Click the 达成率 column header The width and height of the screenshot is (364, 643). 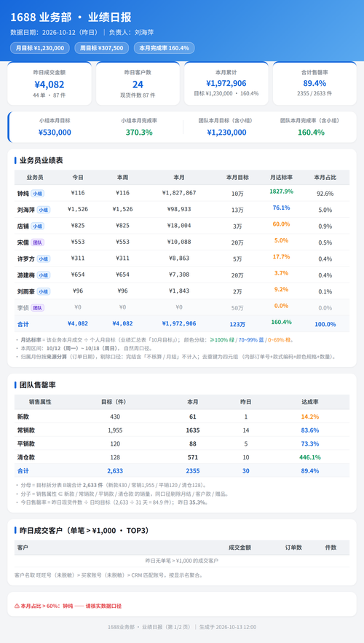310,402
